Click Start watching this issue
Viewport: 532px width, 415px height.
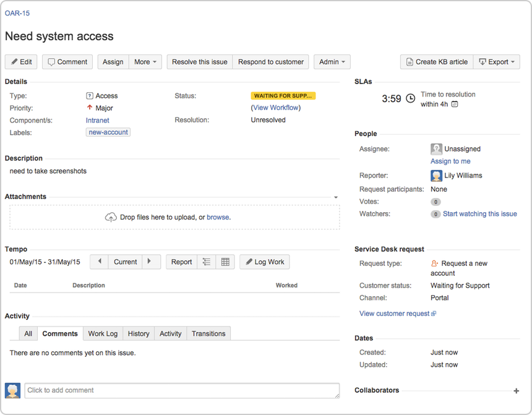pyautogui.click(x=479, y=214)
